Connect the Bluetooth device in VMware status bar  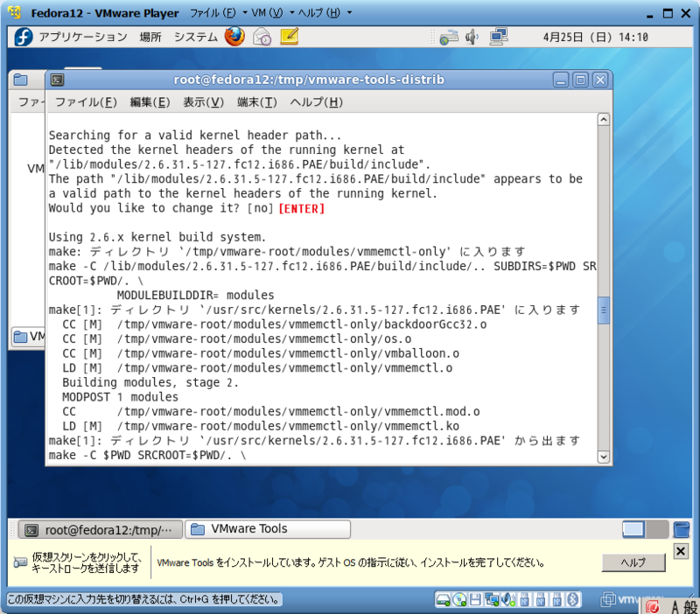[572, 601]
